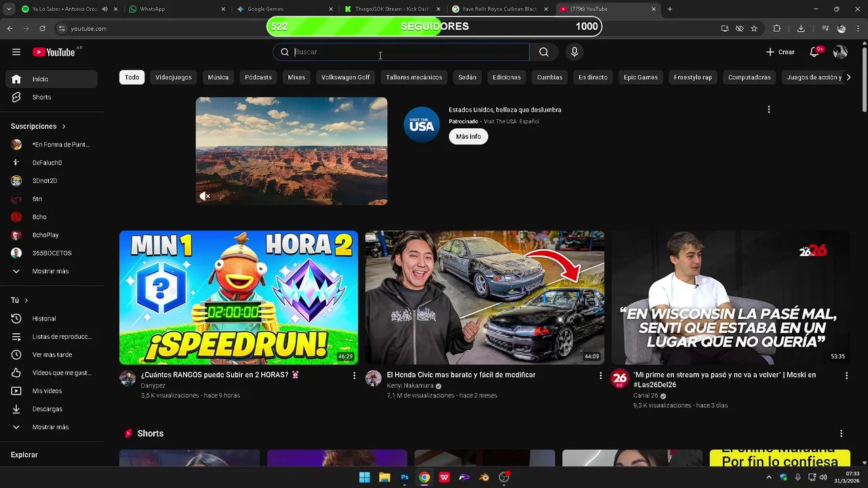
Task: Select the Pódcasts chip
Action: (258, 77)
